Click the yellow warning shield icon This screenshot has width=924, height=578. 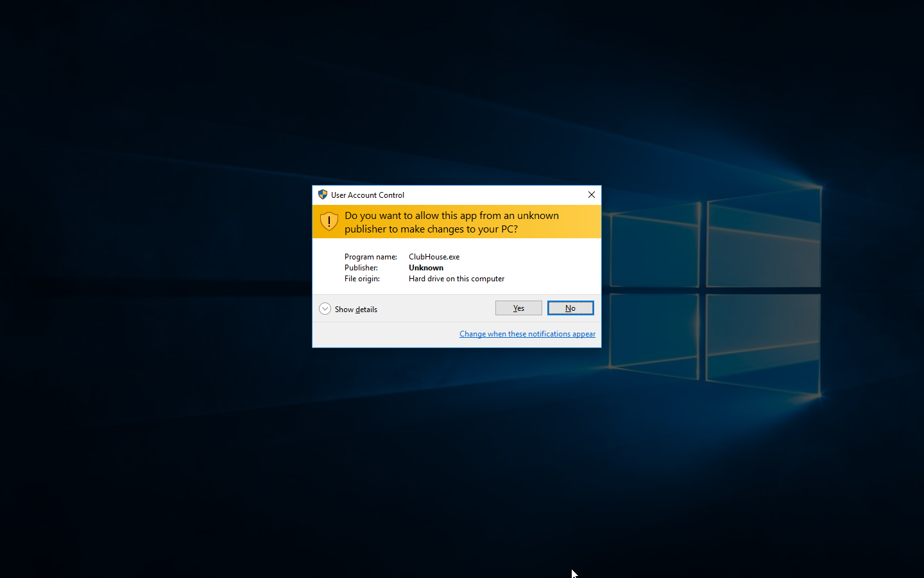pyautogui.click(x=329, y=222)
